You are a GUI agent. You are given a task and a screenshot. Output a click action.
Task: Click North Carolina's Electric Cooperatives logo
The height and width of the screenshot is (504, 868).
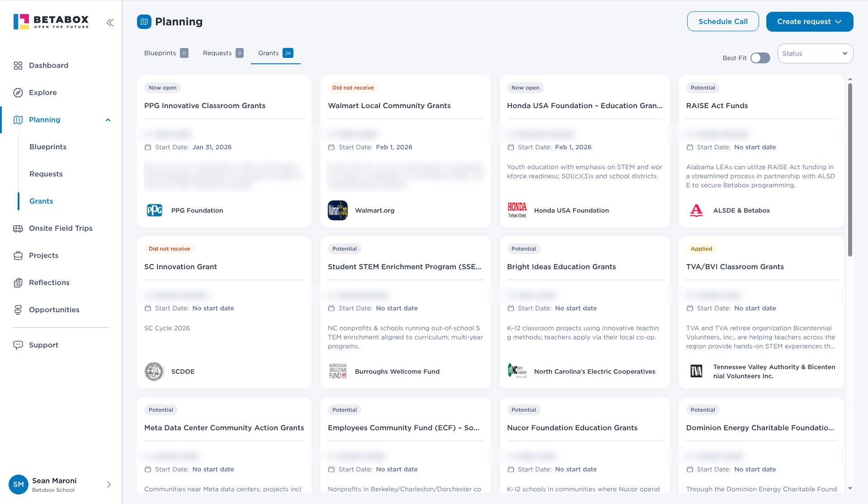pos(517,371)
